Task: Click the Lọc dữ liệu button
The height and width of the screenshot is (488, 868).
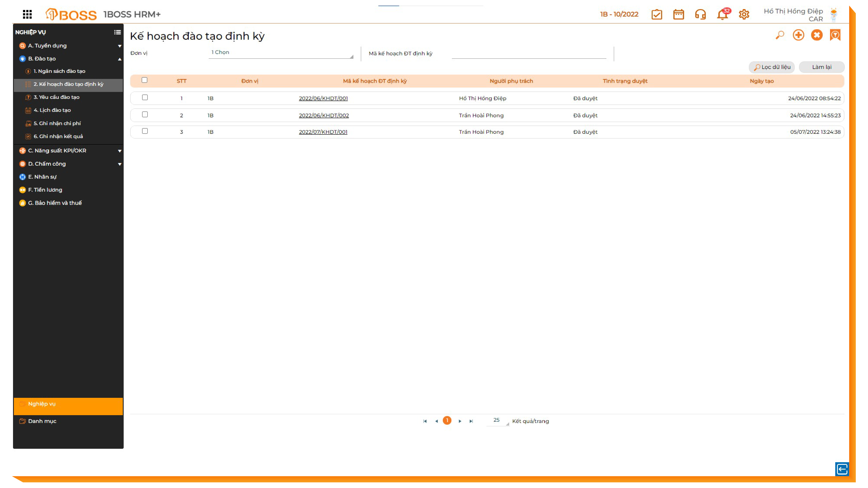Action: point(772,67)
